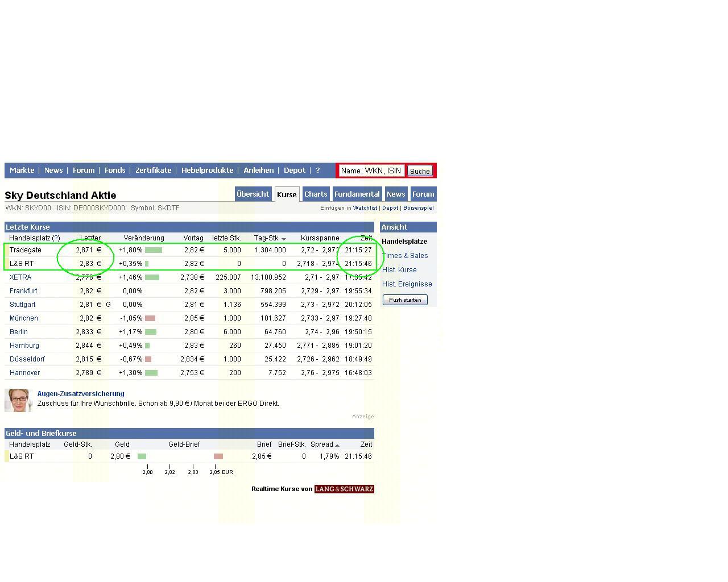Screen dimensions: 728x582
Task: Focus the Name, WKN, ISIN search field
Action: 371,171
